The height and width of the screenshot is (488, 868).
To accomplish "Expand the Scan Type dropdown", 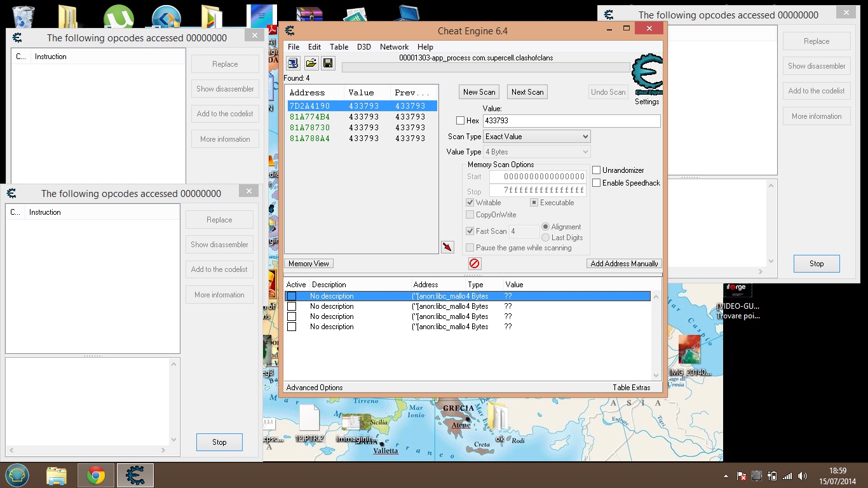I will [537, 137].
